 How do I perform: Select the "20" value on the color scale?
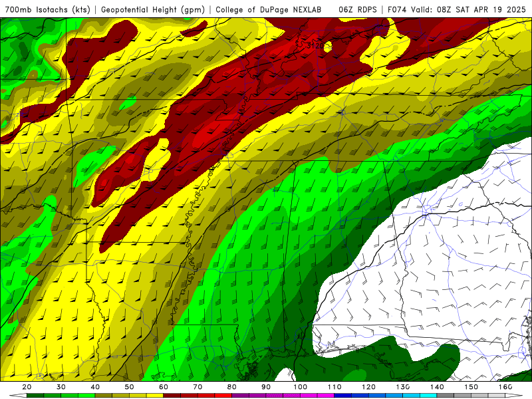(x=27, y=387)
